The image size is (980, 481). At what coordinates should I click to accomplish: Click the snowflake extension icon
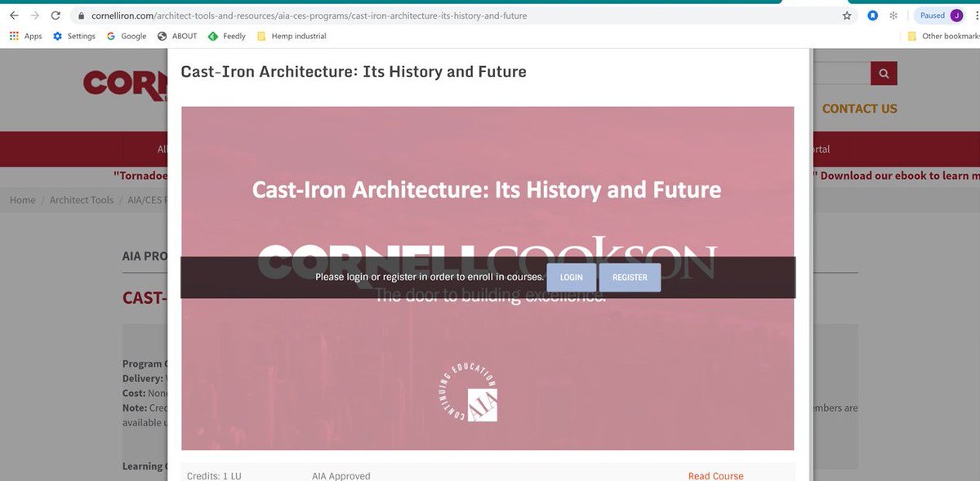[892, 15]
